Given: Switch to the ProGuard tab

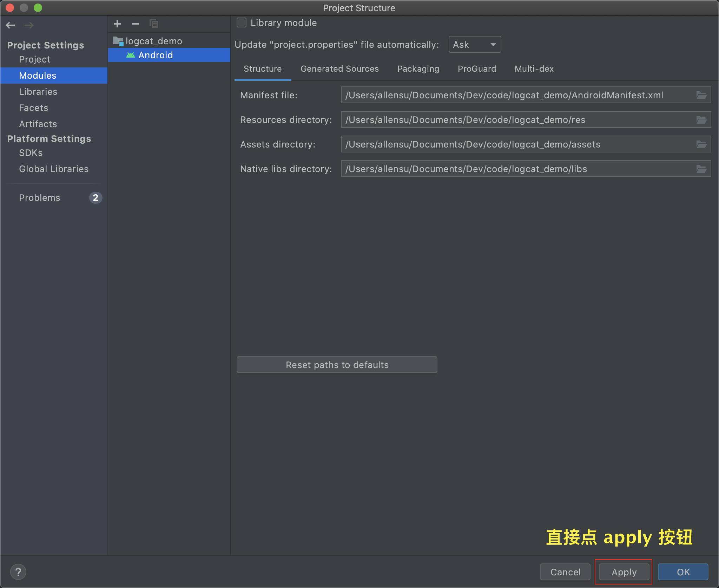Looking at the screenshot, I should point(477,69).
